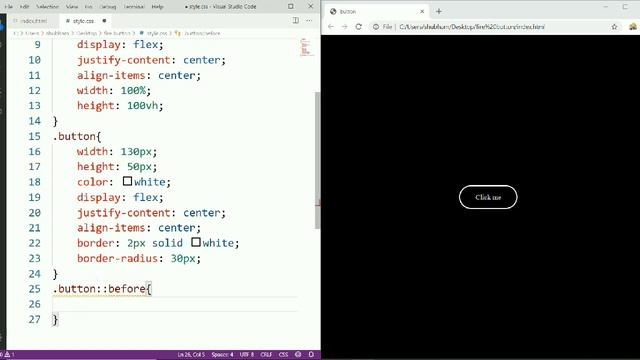Open the browser profile avatar icon
The height and width of the screenshot is (360, 640).
tap(633, 27)
